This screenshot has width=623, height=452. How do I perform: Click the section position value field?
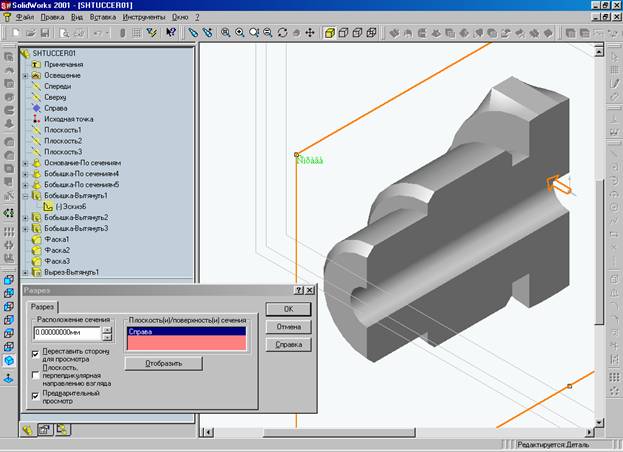(x=68, y=332)
